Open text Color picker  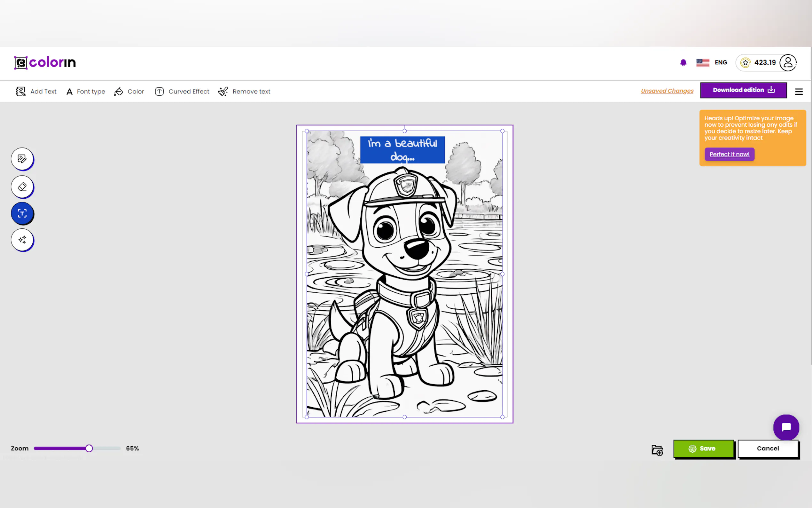tap(129, 91)
